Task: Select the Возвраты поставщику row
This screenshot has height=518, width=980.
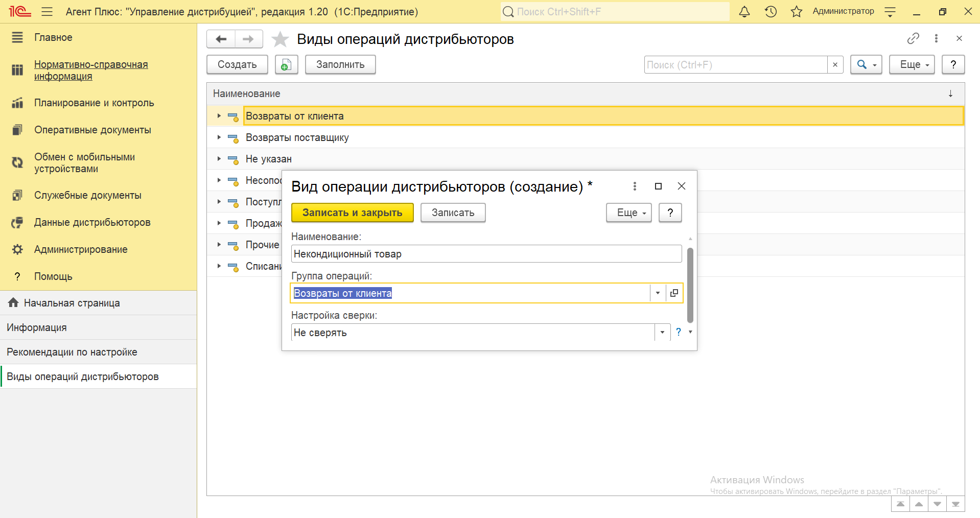Action: [586, 137]
